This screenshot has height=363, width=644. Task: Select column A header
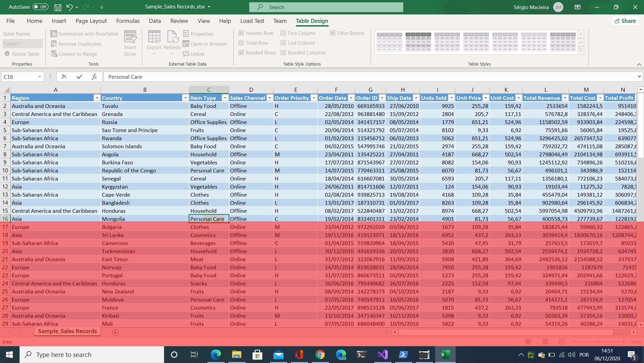tap(55, 90)
